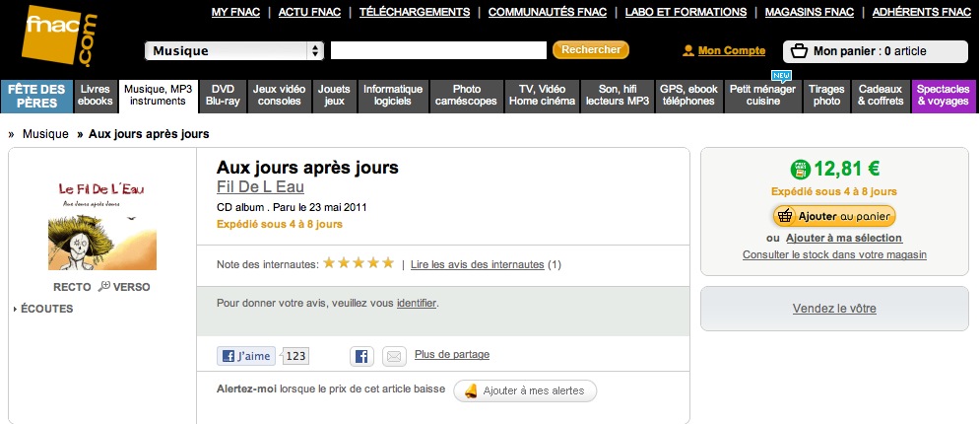Open Lire les avis des internautes

point(478,264)
